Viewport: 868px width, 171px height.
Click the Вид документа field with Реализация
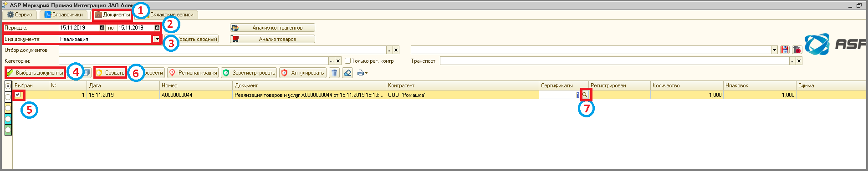click(x=106, y=39)
